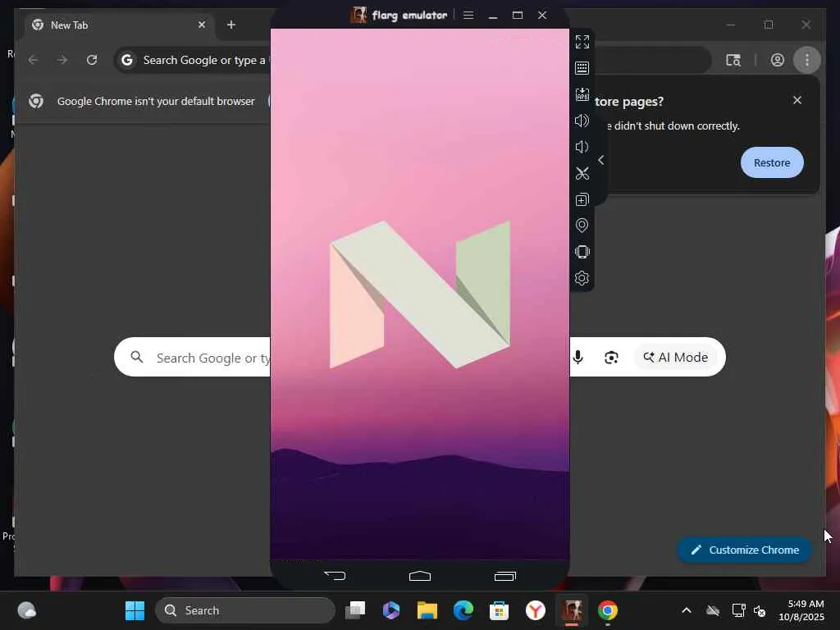The image size is (840, 630).
Task: Open File Explorer from the taskbar
Action: (427, 610)
